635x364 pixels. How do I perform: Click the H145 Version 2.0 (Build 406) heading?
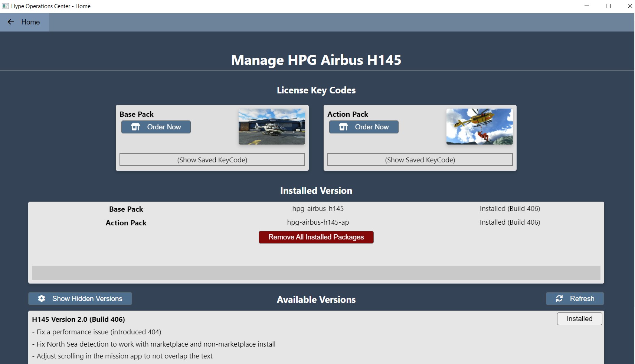pos(78,319)
